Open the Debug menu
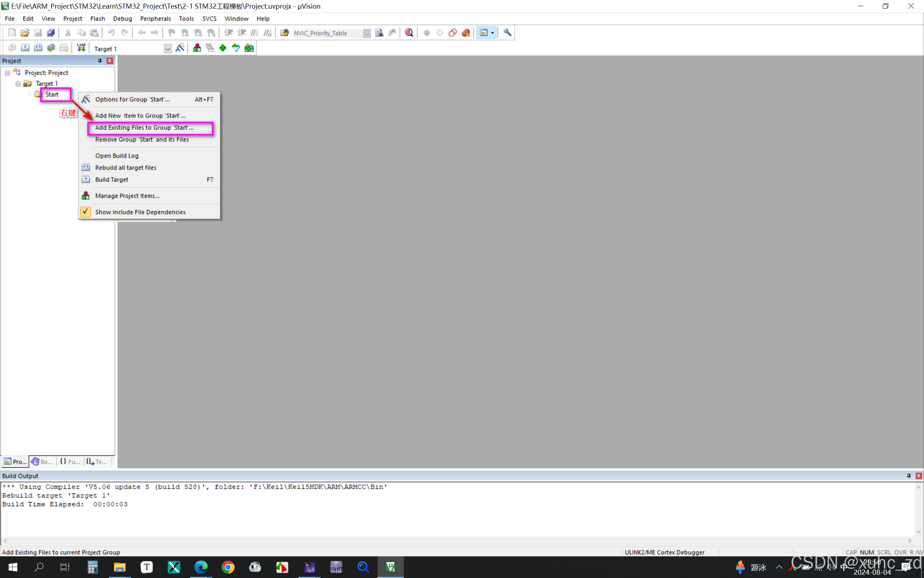This screenshot has width=924, height=578. [123, 18]
